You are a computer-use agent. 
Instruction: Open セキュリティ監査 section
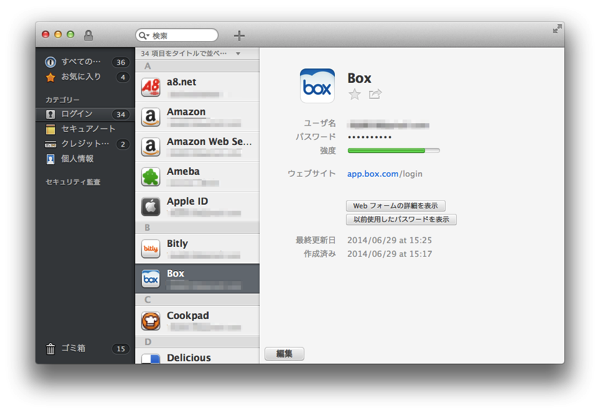pos(73,182)
